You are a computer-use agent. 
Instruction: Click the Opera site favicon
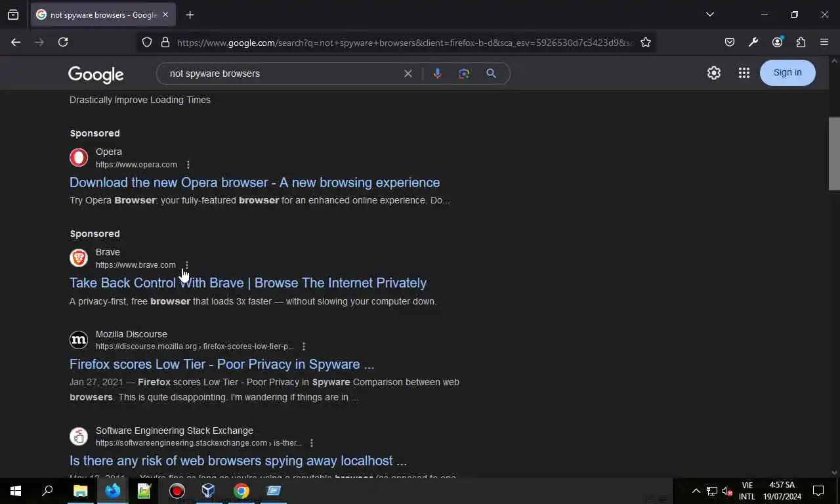coord(79,157)
